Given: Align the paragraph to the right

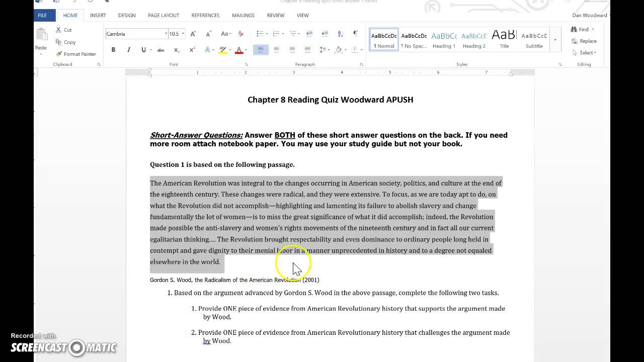Looking at the screenshot, I should pos(292,50).
